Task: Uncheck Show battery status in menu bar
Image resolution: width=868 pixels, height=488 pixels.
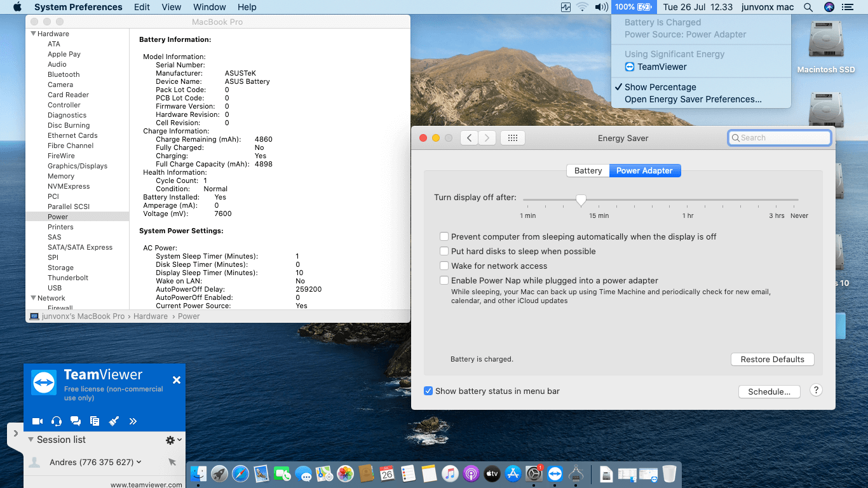Action: 428,391
